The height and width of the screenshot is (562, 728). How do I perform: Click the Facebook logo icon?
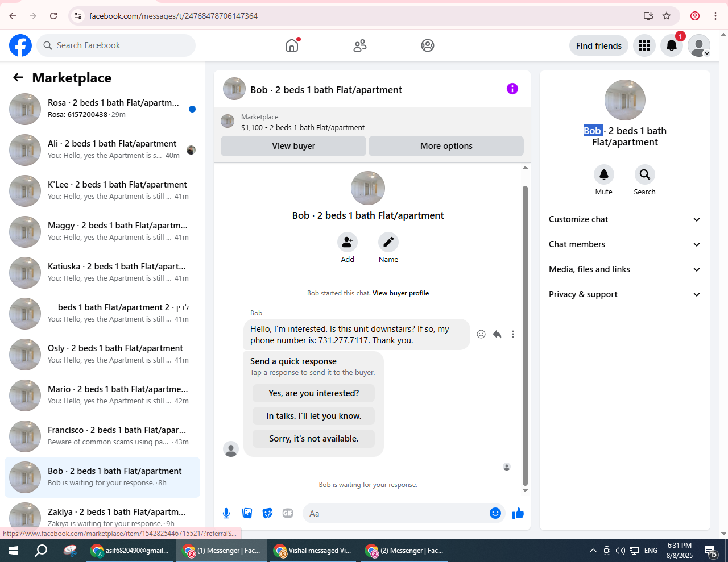(x=20, y=45)
